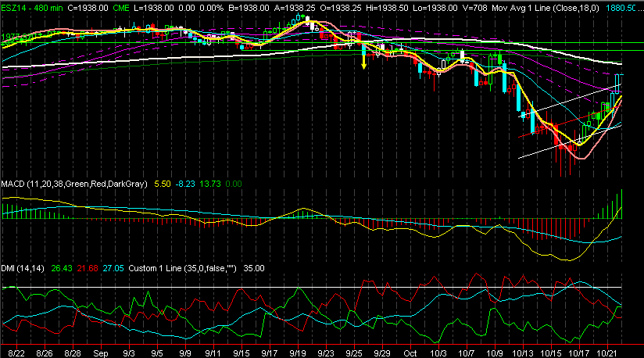
Task: Click the 10/21 date axis label
Action: tap(606, 353)
